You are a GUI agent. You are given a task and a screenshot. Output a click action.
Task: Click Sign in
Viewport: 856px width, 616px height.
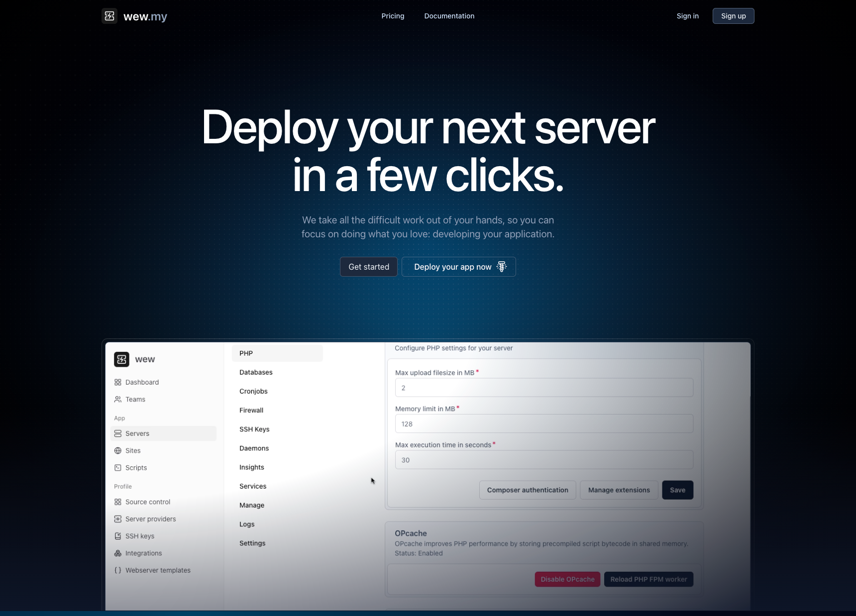(x=688, y=16)
